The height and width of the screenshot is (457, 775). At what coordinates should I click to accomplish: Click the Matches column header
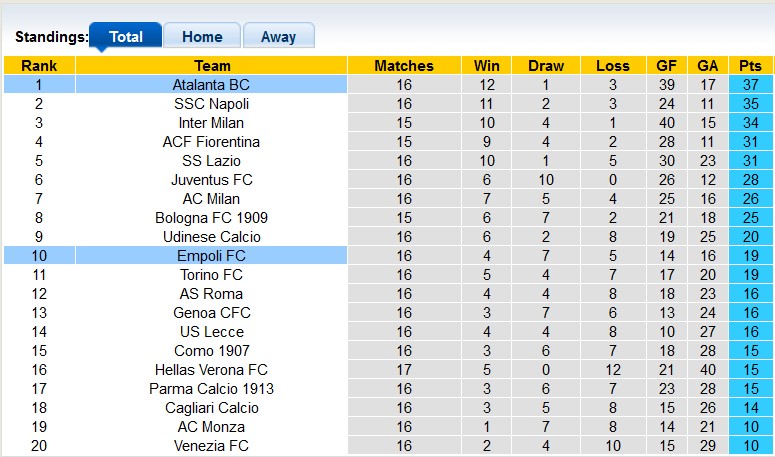(404, 66)
